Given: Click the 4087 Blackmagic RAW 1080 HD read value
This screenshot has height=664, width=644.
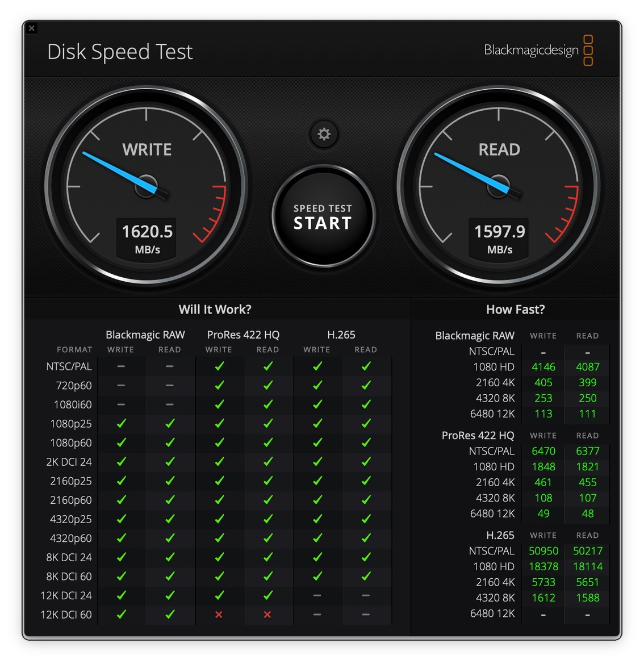Looking at the screenshot, I should click(x=587, y=367).
